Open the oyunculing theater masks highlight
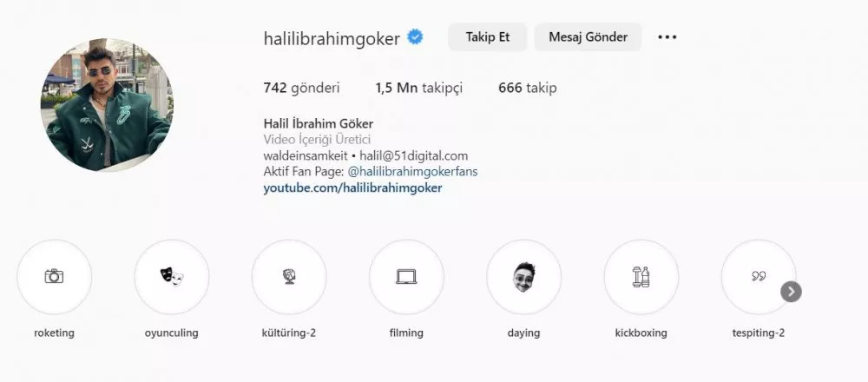868x382 pixels. [172, 277]
